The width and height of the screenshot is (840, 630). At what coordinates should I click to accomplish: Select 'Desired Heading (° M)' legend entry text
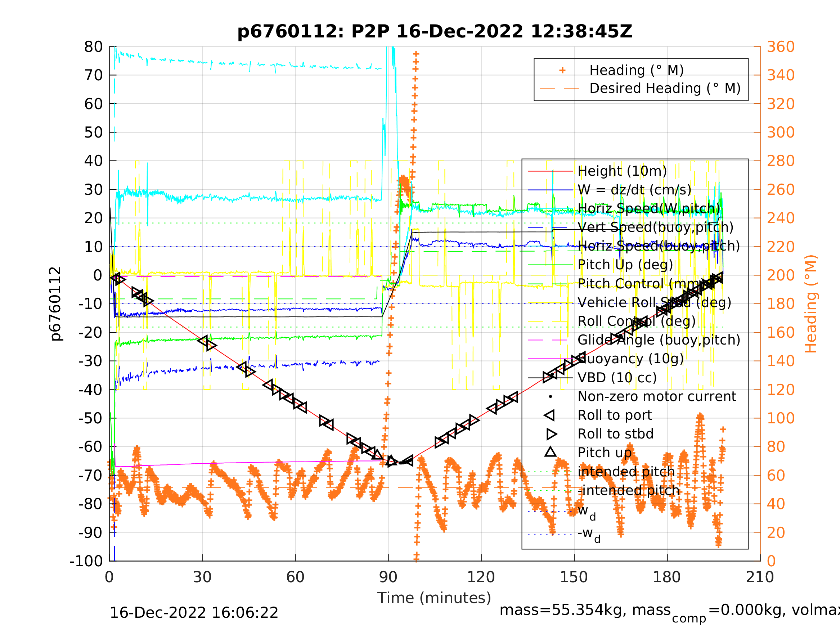[x=665, y=89]
